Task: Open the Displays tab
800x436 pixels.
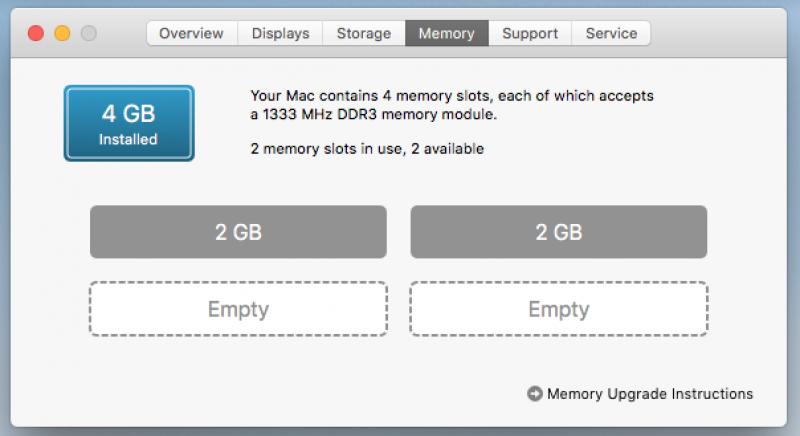Action: (x=280, y=33)
